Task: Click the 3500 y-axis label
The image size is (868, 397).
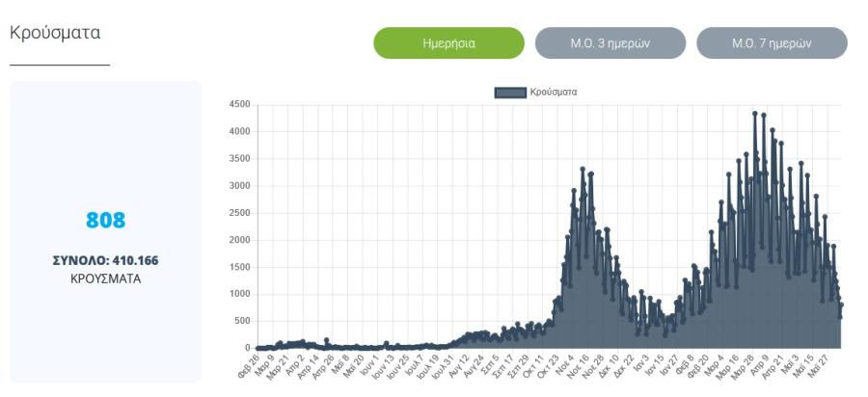Action: coord(239,159)
